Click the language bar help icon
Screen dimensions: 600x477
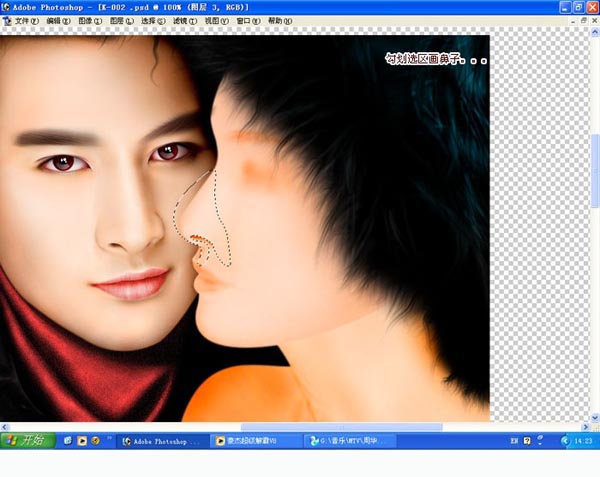click(x=527, y=441)
